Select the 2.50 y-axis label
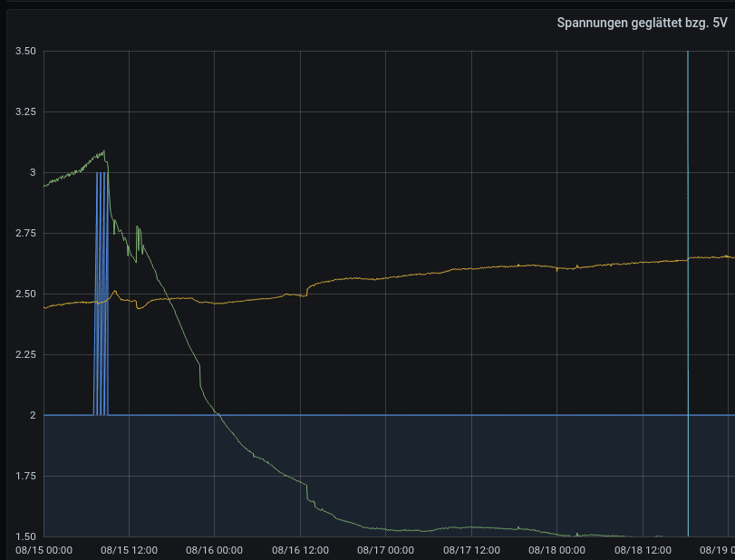 [x=25, y=294]
